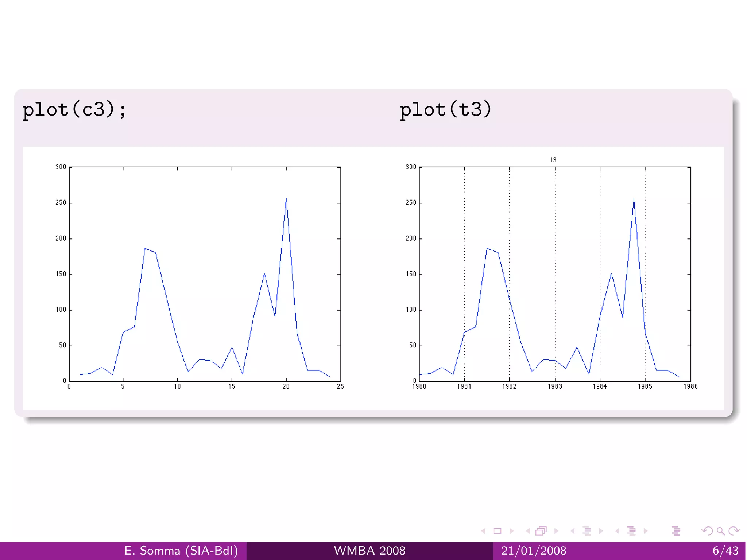Click the presentation outline icon near the undo arrow
This screenshot has width=747, height=560.
676,531
